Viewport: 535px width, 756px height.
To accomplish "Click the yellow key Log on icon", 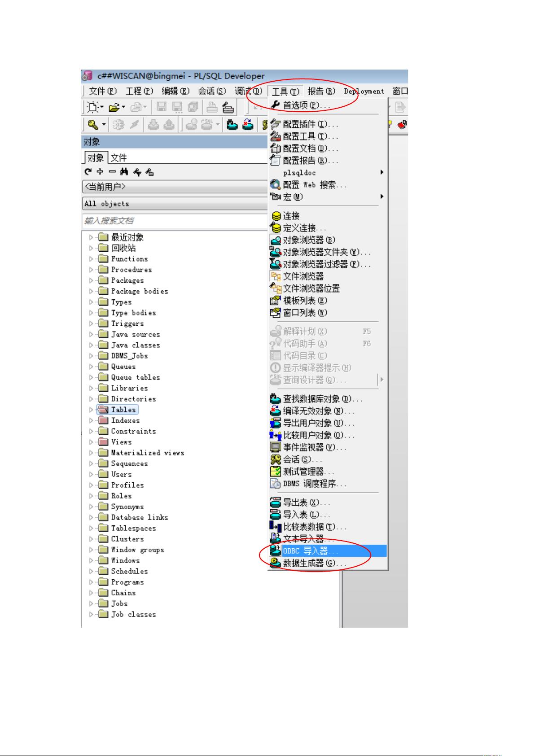I will click(x=93, y=125).
